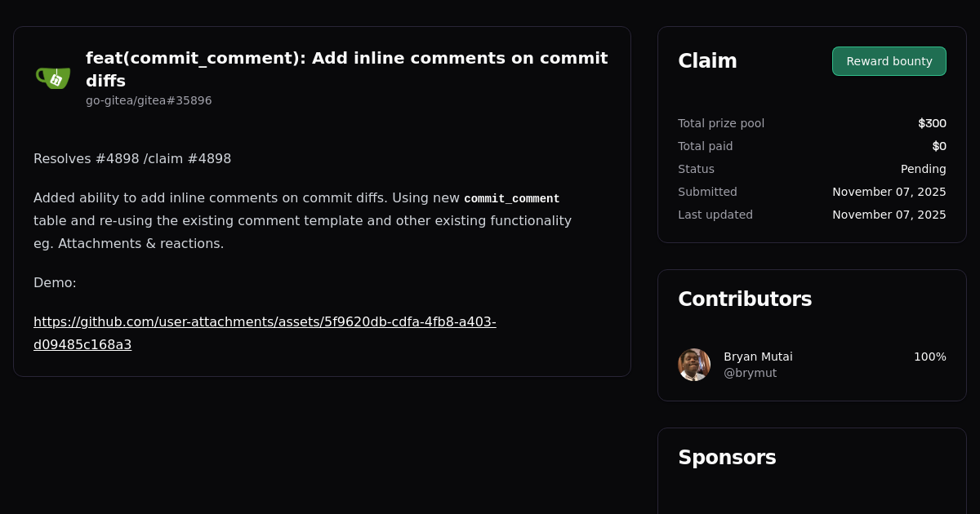
Task: Click the Contributors section heading
Action: (745, 299)
